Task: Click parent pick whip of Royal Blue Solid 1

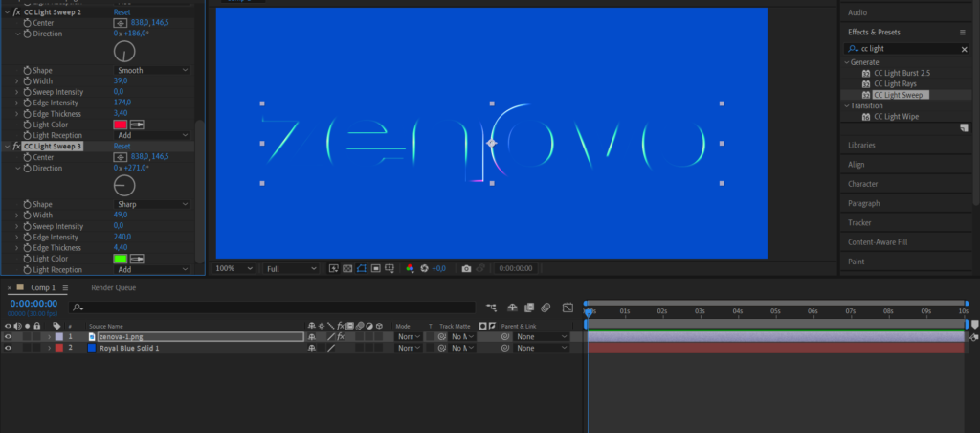Action: [x=505, y=348]
